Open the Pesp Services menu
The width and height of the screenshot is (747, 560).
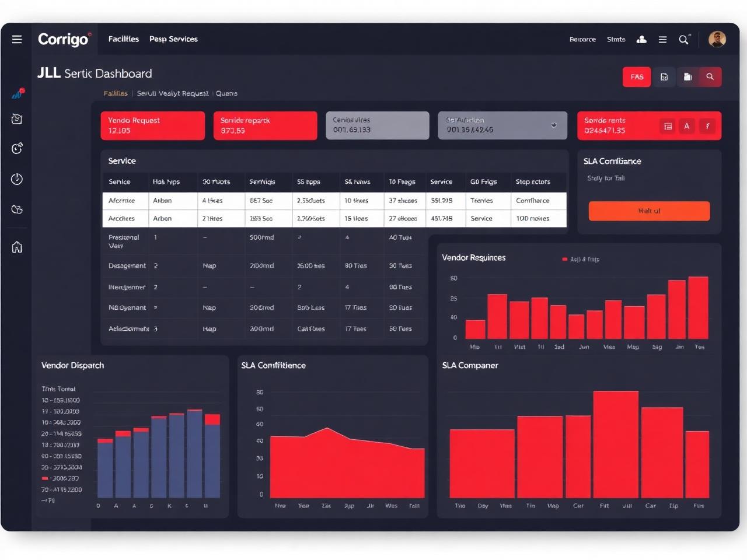coord(173,39)
